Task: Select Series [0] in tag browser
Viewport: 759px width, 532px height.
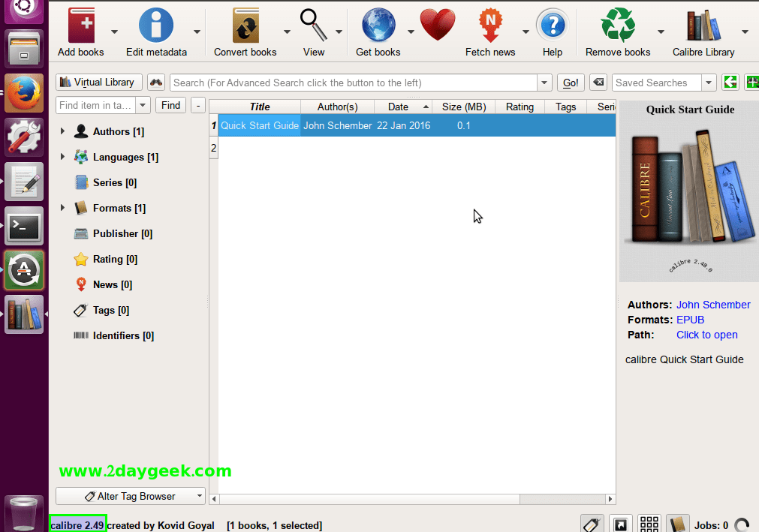Action: point(115,182)
